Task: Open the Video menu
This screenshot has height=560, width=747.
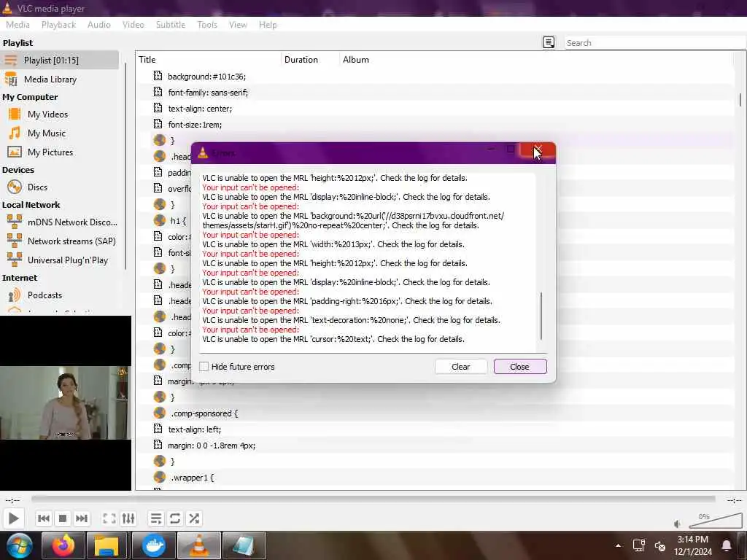Action: point(133,25)
